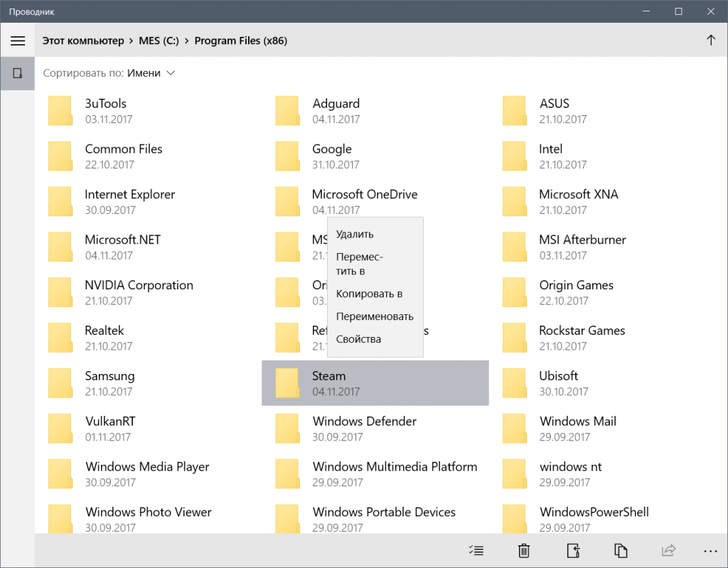Select the Windows Defender folder
The width and height of the screenshot is (728, 568).
tap(364, 428)
